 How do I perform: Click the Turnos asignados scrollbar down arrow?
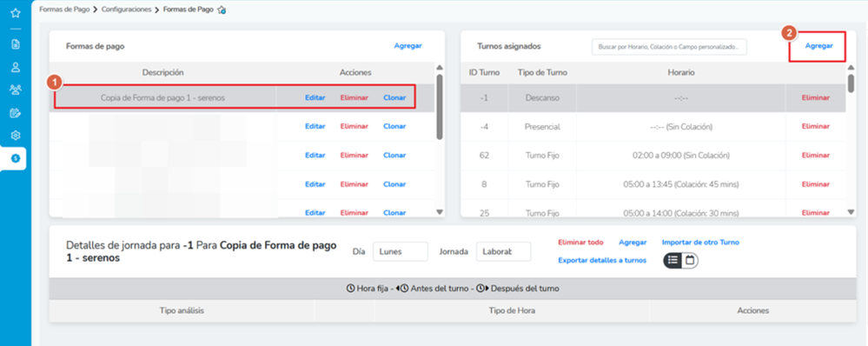coord(851,211)
